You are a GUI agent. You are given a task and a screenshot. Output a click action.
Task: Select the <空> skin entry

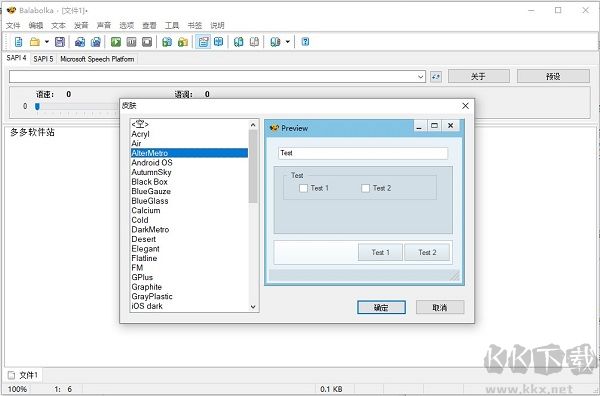[x=189, y=124]
